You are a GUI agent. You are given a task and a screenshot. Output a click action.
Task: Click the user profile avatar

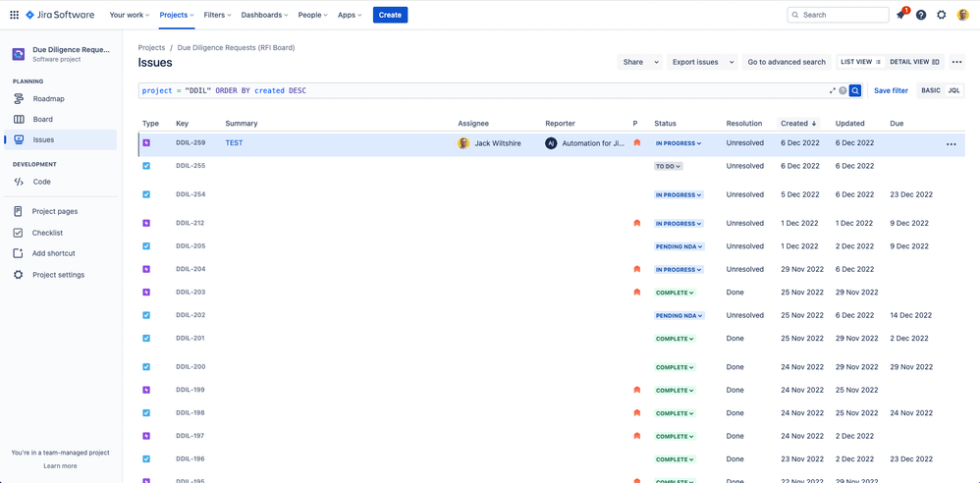(963, 15)
